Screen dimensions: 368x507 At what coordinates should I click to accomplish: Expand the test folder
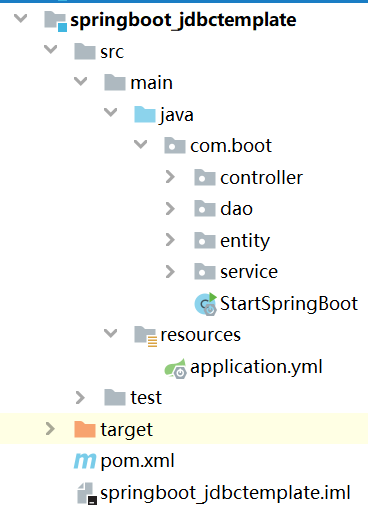click(x=80, y=398)
